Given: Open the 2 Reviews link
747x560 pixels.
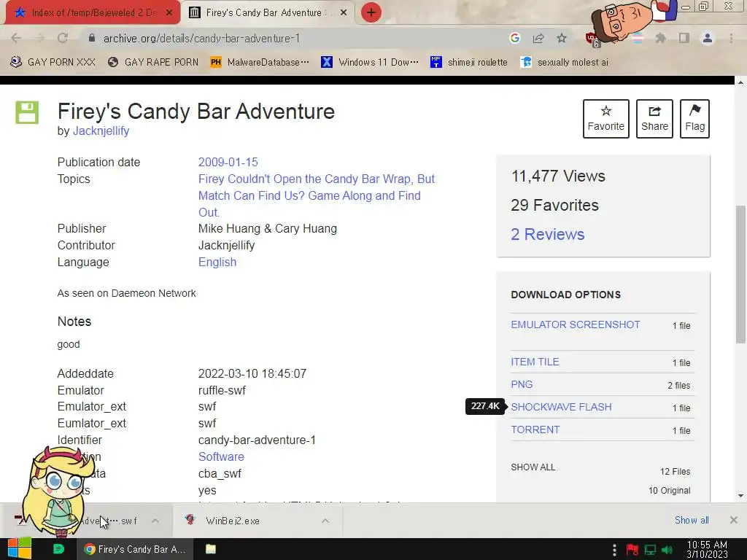Looking at the screenshot, I should tap(547, 234).
